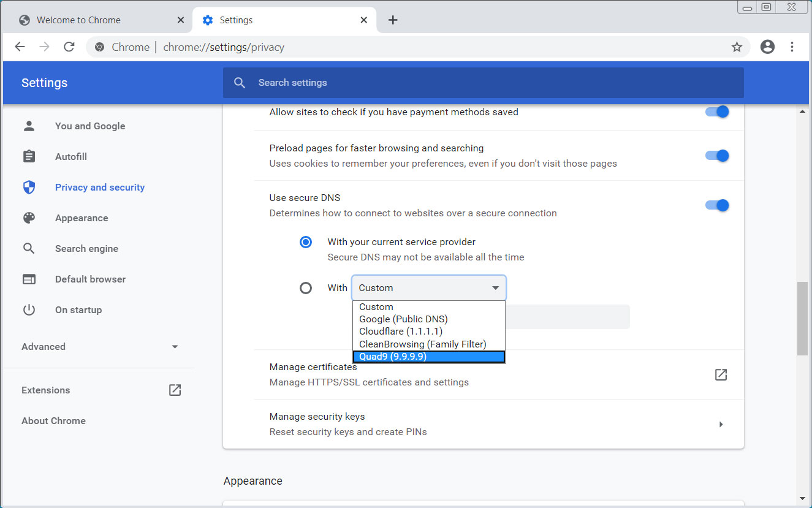Image resolution: width=812 pixels, height=508 pixels.
Task: Click the scrollbar down arrow
Action: click(x=803, y=498)
